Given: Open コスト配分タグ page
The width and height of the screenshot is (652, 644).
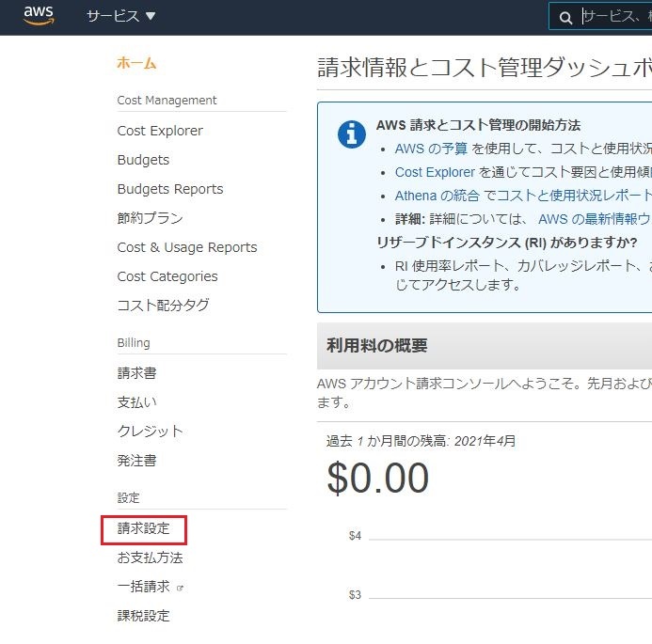Looking at the screenshot, I should [x=163, y=306].
